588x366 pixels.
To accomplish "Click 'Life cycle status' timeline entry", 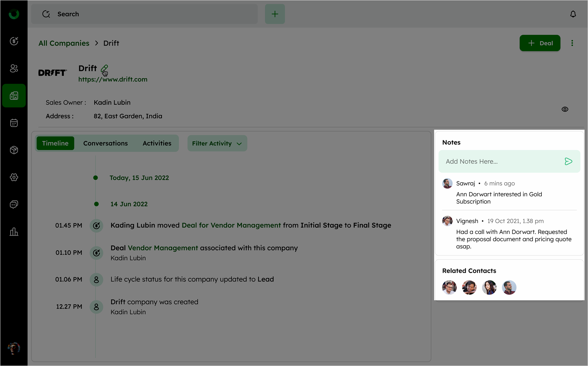I will pyautogui.click(x=192, y=279).
